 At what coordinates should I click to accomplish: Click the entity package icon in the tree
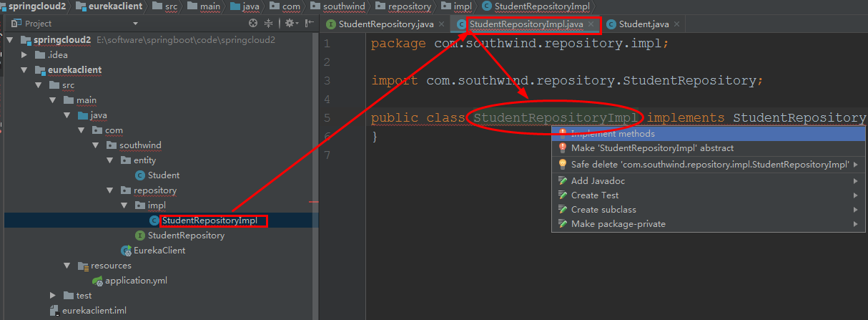click(126, 160)
